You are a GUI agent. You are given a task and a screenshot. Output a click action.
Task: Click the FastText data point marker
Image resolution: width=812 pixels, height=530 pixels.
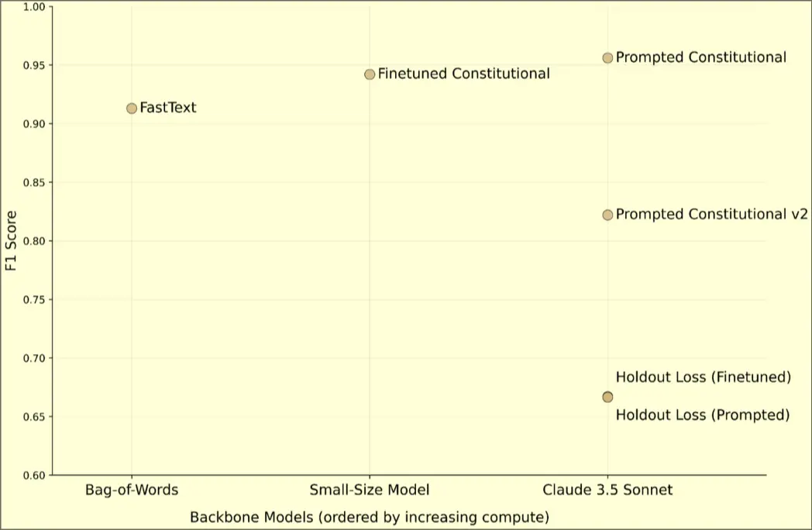[x=132, y=108]
